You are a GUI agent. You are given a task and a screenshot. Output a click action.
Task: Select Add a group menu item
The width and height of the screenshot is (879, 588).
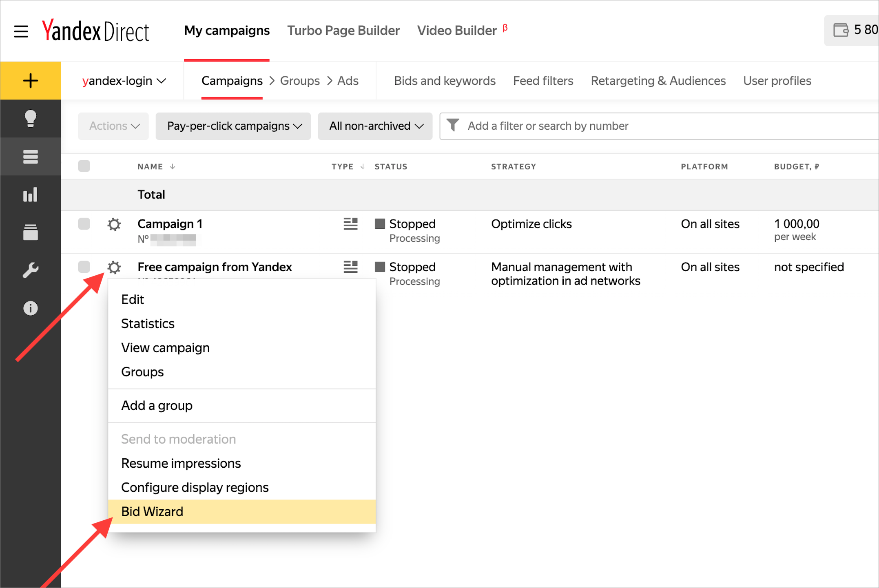pyautogui.click(x=242, y=406)
